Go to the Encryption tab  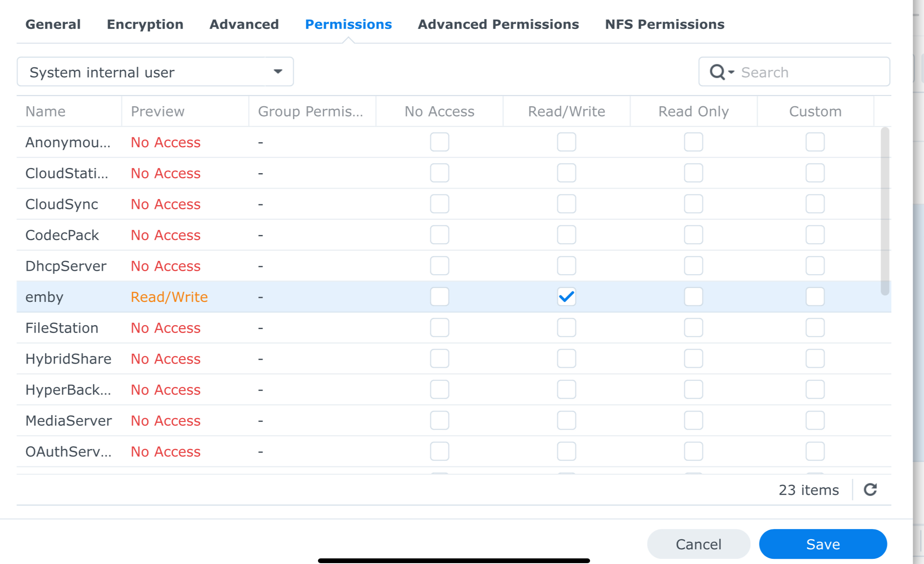tap(145, 25)
